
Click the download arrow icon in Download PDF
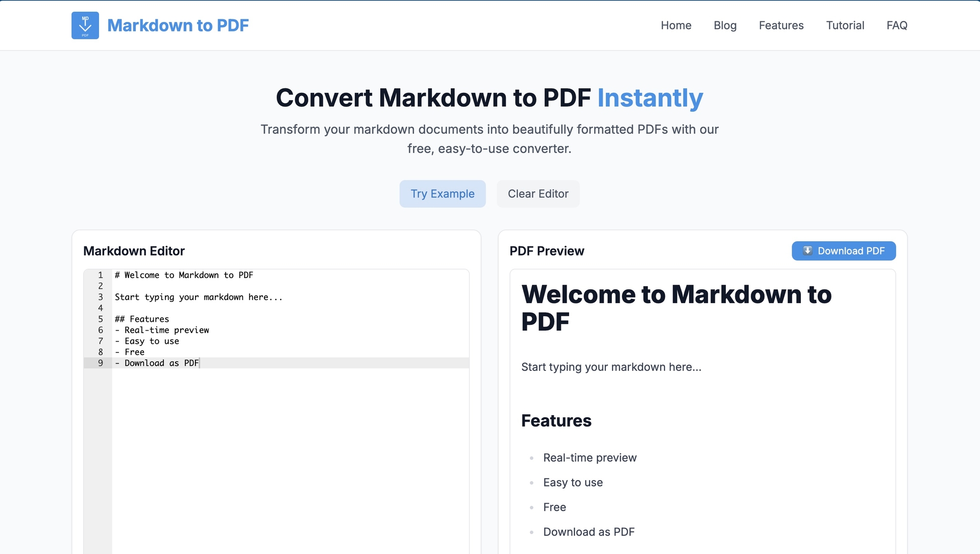pyautogui.click(x=807, y=250)
